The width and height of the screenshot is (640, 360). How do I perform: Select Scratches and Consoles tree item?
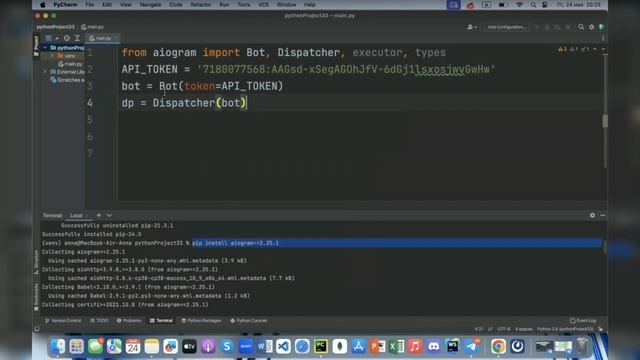tap(67, 80)
